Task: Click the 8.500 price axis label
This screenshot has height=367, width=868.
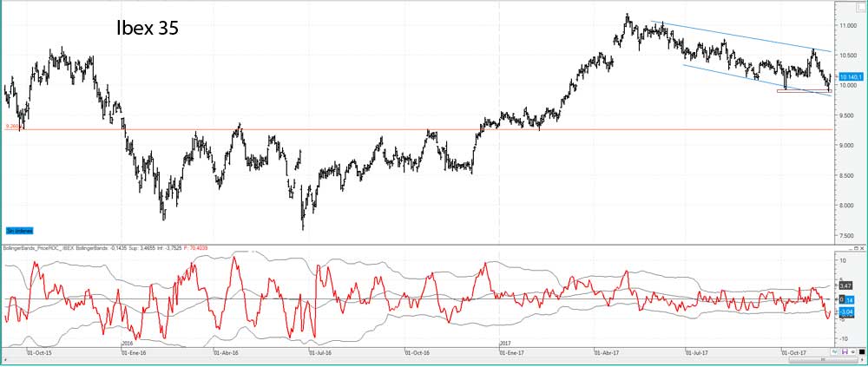Action: pos(847,176)
